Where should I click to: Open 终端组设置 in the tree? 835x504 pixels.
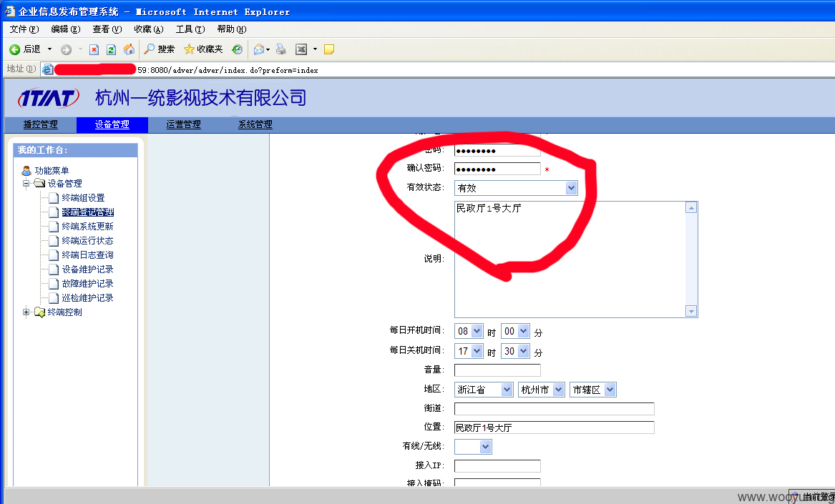click(x=83, y=198)
